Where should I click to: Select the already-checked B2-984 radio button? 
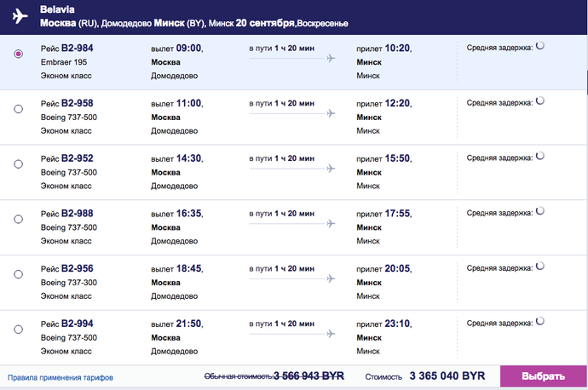pyautogui.click(x=19, y=54)
